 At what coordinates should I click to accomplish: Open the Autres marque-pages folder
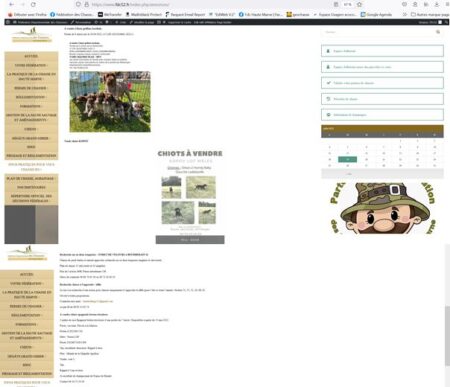pyautogui.click(x=430, y=14)
